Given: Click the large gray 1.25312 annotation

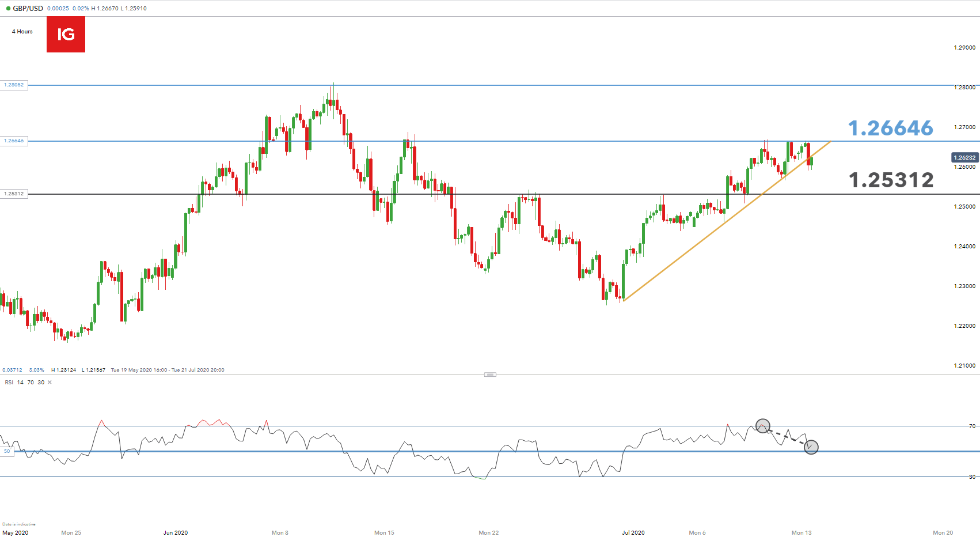Looking at the screenshot, I should [891, 180].
